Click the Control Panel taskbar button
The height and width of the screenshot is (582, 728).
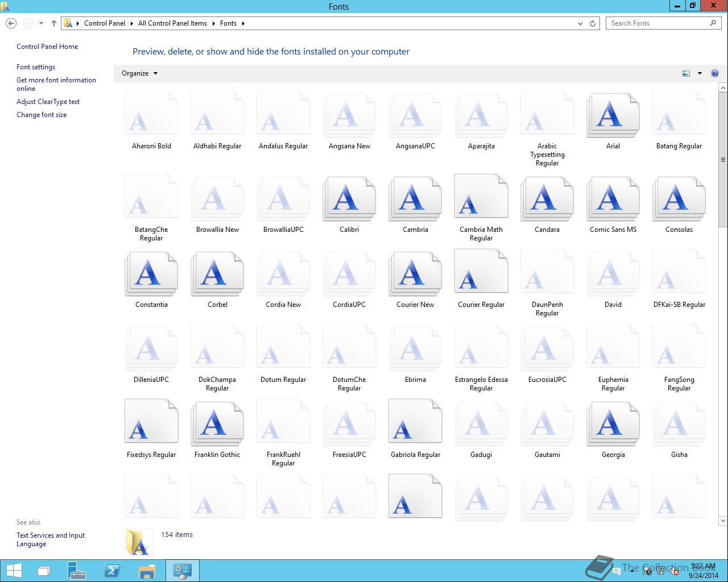pos(183,571)
